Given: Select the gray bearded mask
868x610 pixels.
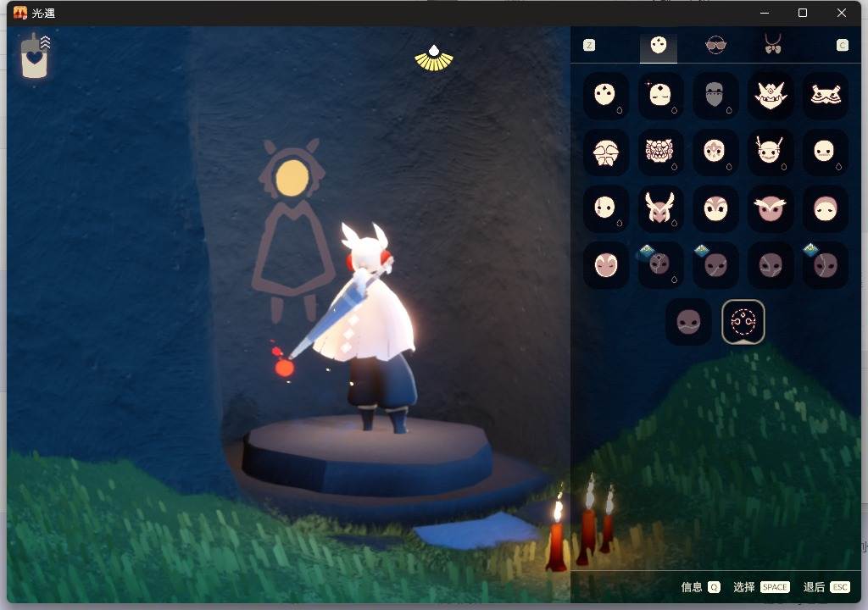Looking at the screenshot, I should point(715,95).
